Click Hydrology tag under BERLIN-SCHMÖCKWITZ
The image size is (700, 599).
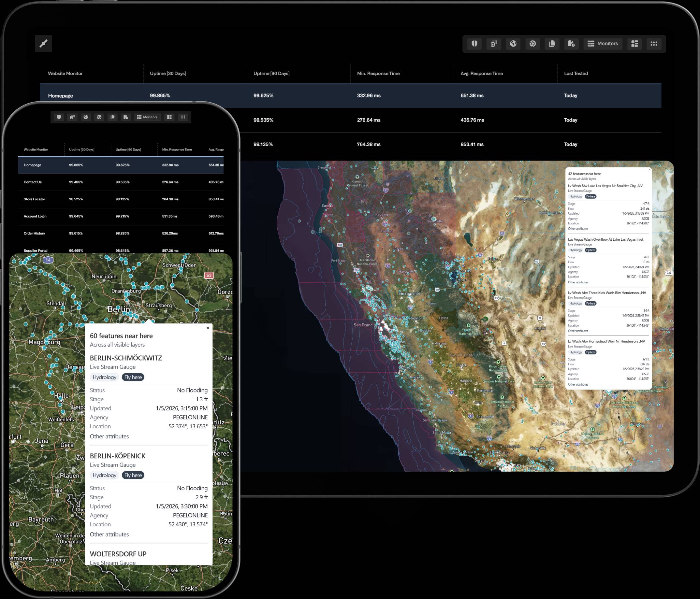point(104,377)
